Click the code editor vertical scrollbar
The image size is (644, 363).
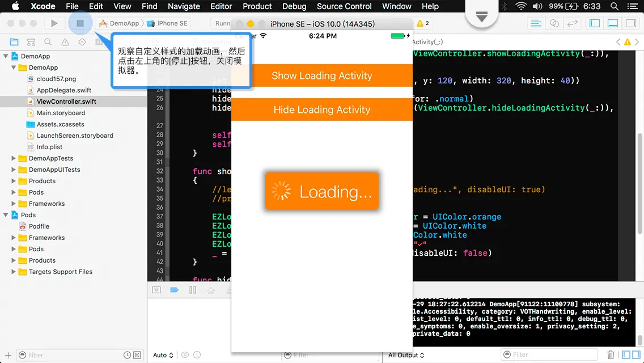(x=640, y=184)
